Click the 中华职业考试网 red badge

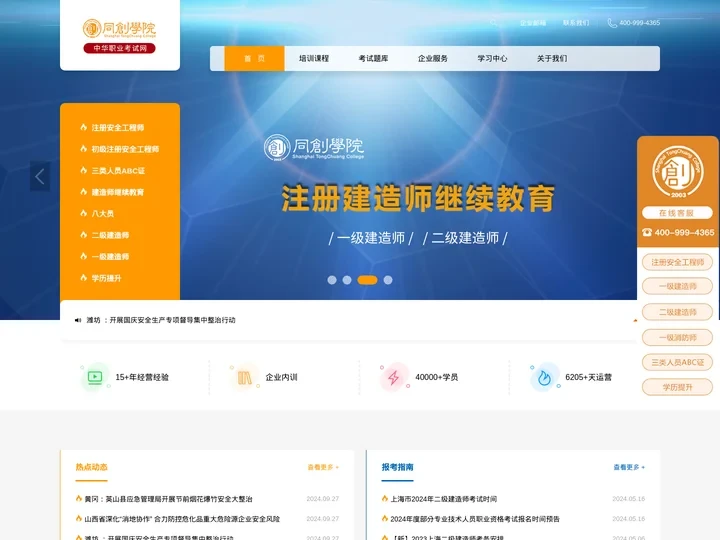tap(119, 48)
